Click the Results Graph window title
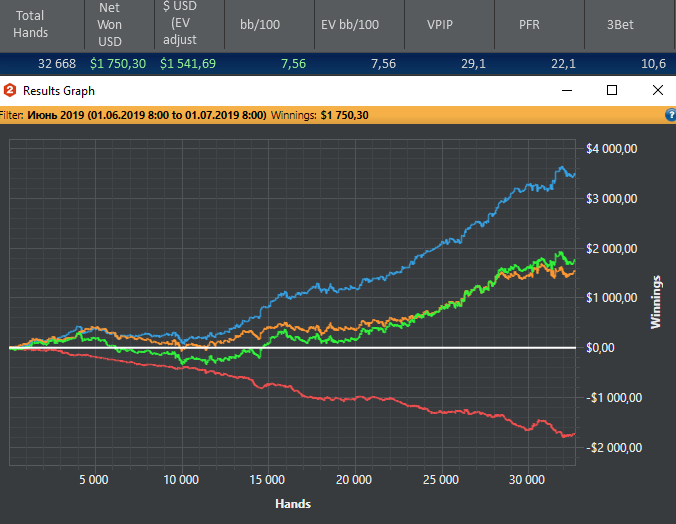 tap(59, 91)
